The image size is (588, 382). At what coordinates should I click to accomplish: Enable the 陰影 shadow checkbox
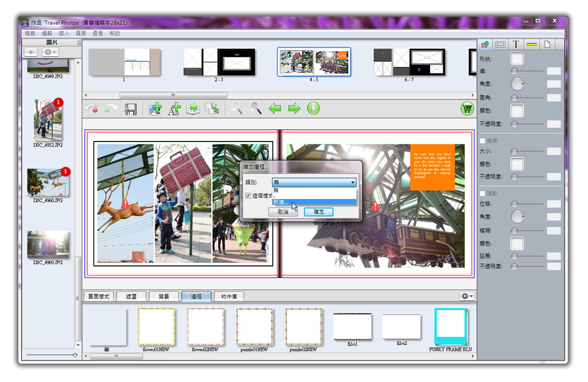point(482,193)
